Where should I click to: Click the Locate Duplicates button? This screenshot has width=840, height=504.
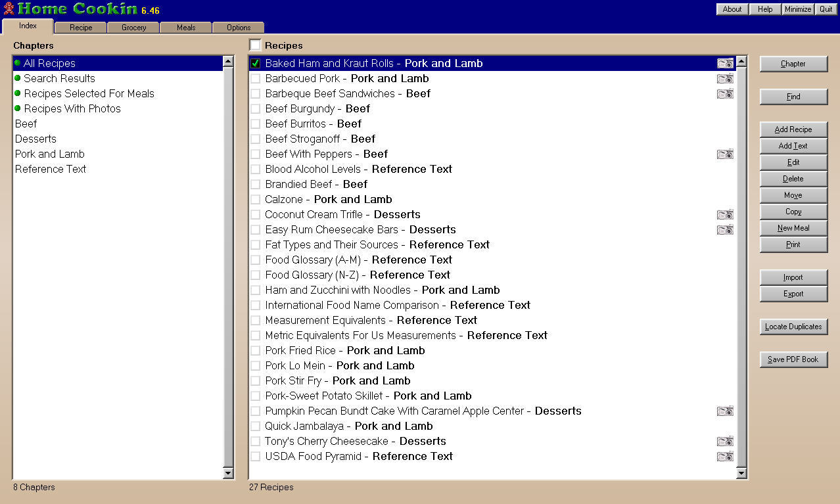coord(793,327)
